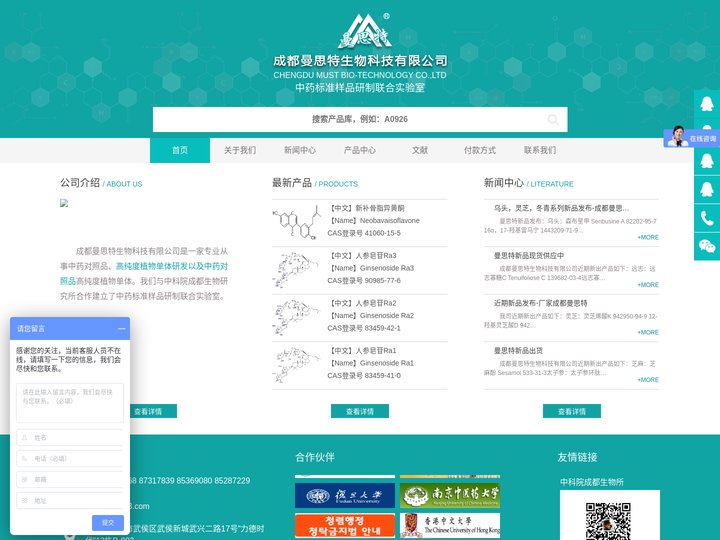The image size is (720, 540).
Task: Submit the message with 提交 button
Action: point(108,523)
